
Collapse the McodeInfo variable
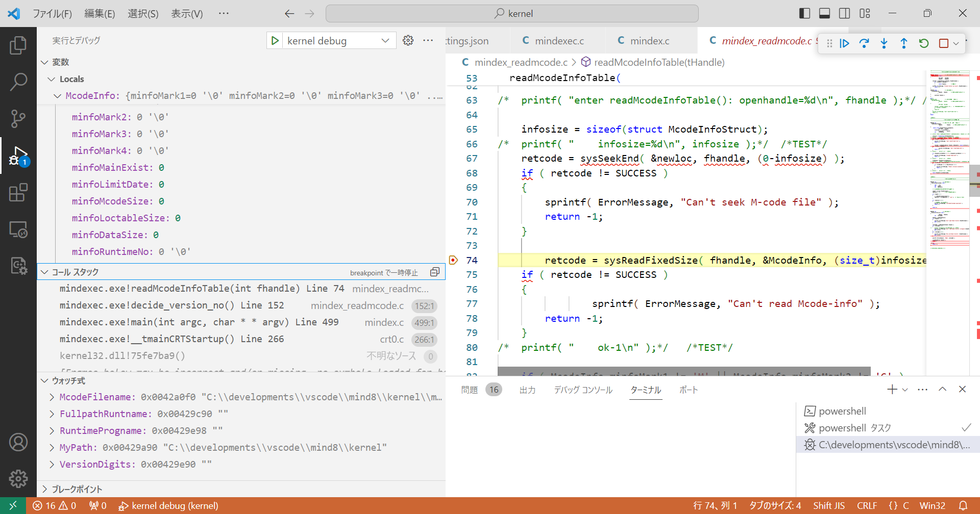(x=57, y=96)
